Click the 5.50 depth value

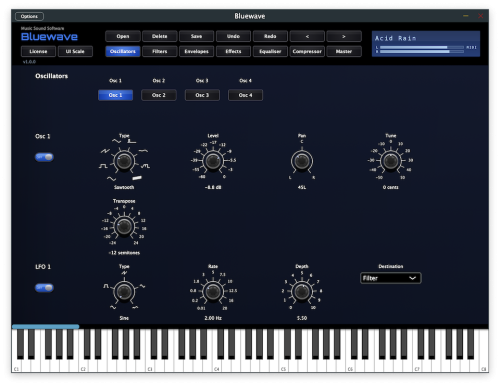pyautogui.click(x=302, y=318)
